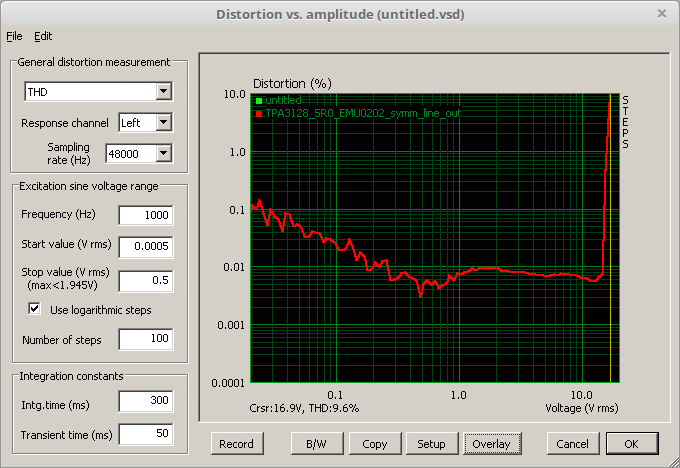Click the Cancel button
This screenshot has height=468, width=680.
572,443
